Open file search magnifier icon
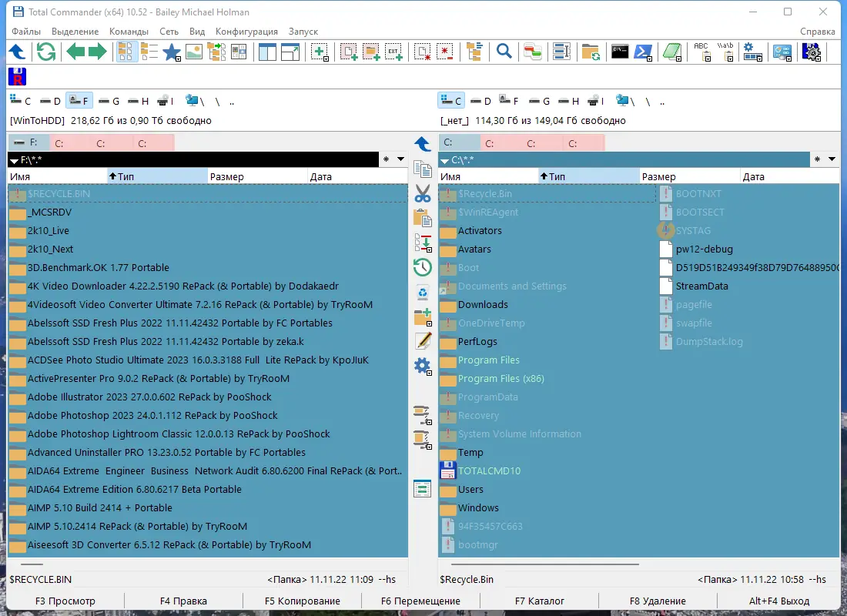The width and height of the screenshot is (847, 616). pyautogui.click(x=504, y=52)
